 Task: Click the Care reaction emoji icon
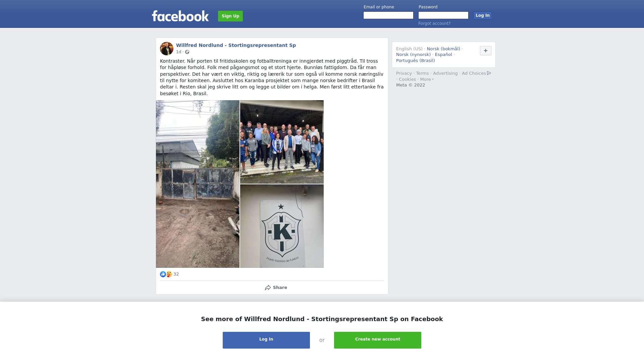(169, 274)
